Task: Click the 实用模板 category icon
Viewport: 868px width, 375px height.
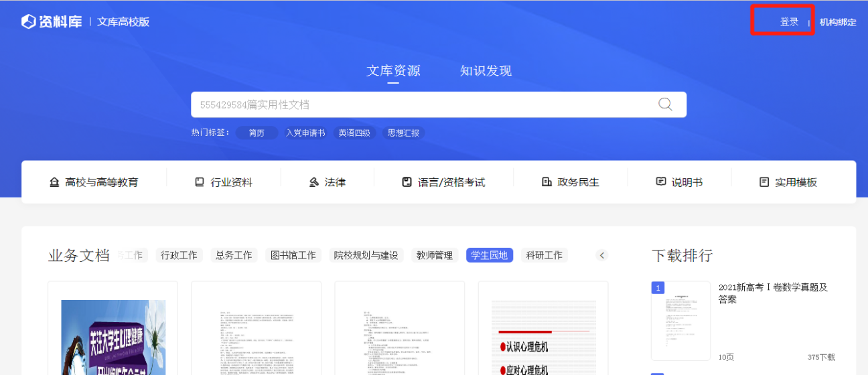Action: [x=764, y=182]
